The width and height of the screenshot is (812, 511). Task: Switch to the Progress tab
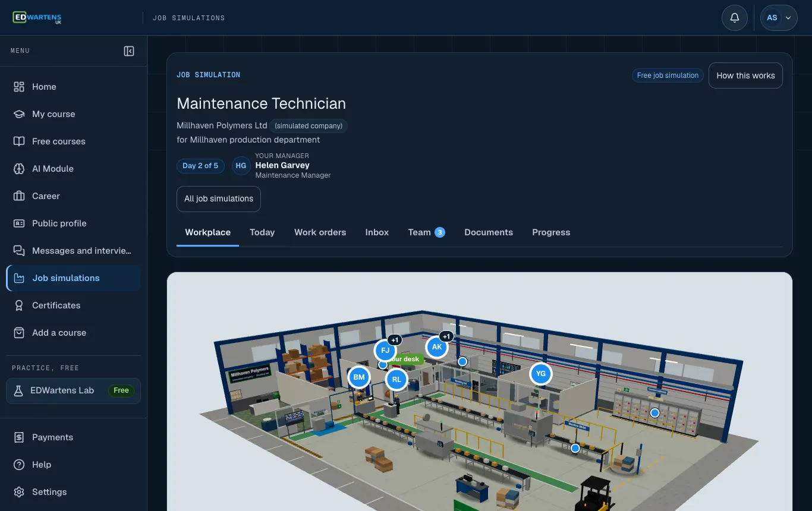pos(551,232)
